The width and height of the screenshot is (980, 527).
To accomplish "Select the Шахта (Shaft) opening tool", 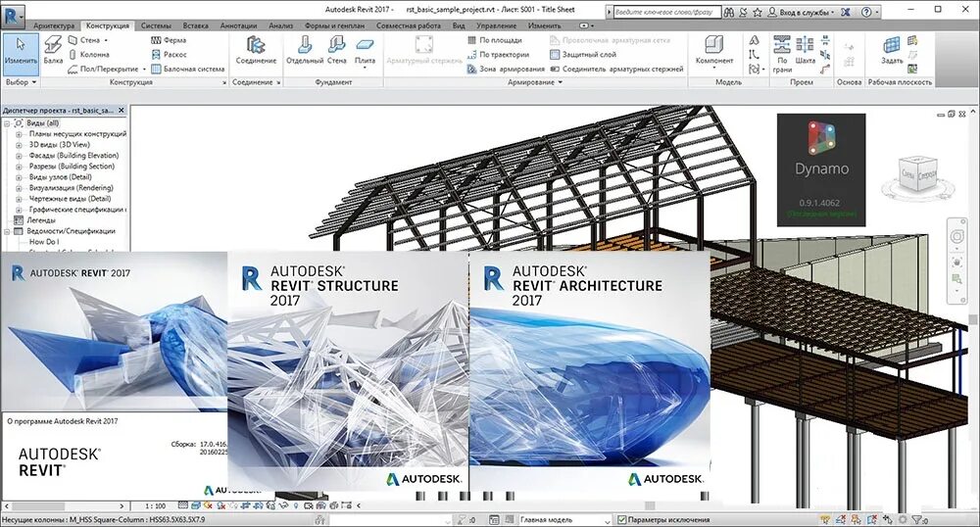I will pyautogui.click(x=805, y=51).
